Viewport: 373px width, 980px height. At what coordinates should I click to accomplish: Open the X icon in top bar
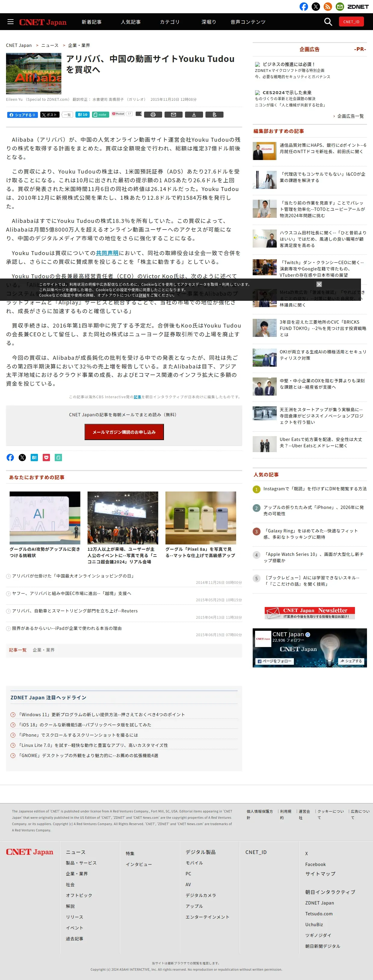tap(316, 7)
